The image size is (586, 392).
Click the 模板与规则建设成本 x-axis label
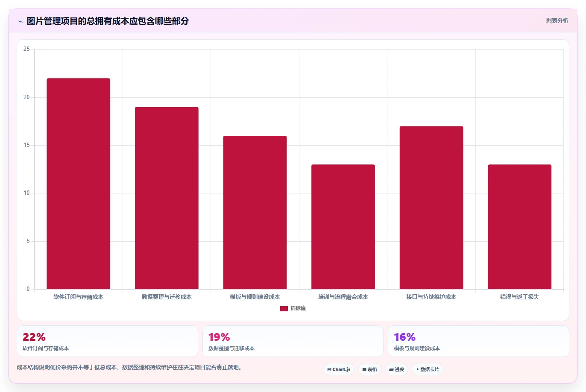pos(255,297)
